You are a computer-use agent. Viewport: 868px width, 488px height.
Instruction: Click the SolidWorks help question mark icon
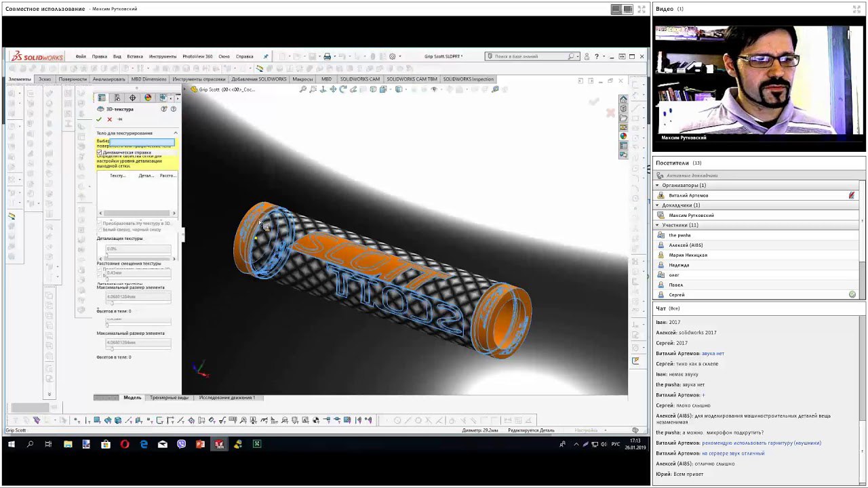(597, 56)
